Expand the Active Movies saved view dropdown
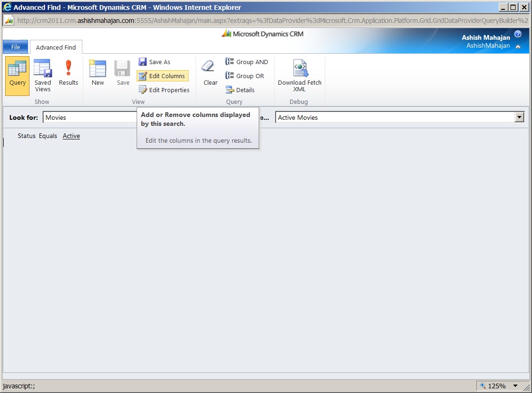Viewport: 532px width, 393px height. coord(519,117)
